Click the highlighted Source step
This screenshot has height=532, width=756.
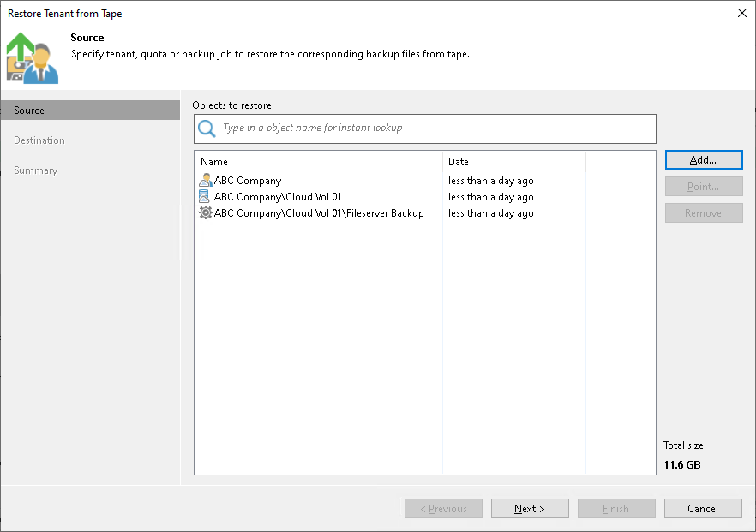coord(30,110)
